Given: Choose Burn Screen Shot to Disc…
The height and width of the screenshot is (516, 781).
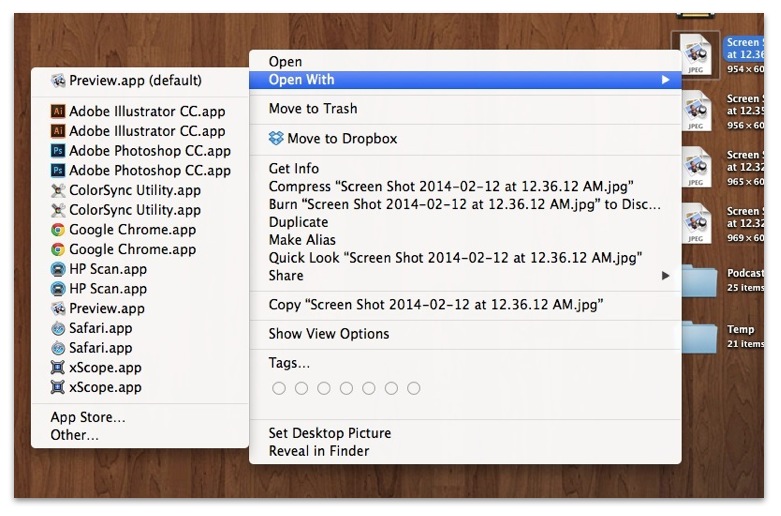Looking at the screenshot, I should tap(465, 204).
